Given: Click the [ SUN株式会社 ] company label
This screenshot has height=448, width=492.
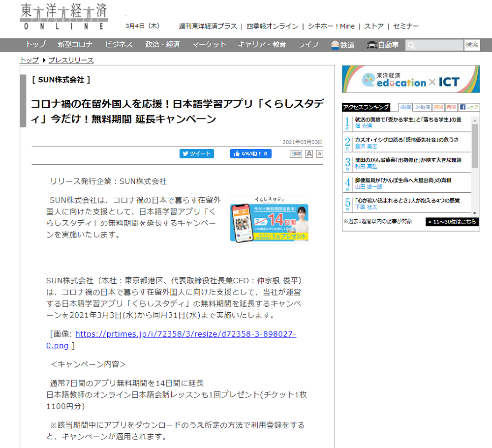Looking at the screenshot, I should coord(61,80).
